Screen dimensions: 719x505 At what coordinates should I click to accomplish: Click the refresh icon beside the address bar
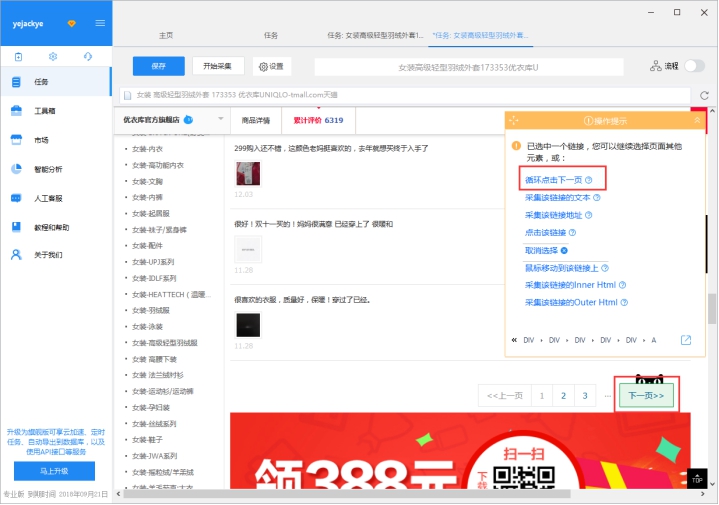click(704, 95)
